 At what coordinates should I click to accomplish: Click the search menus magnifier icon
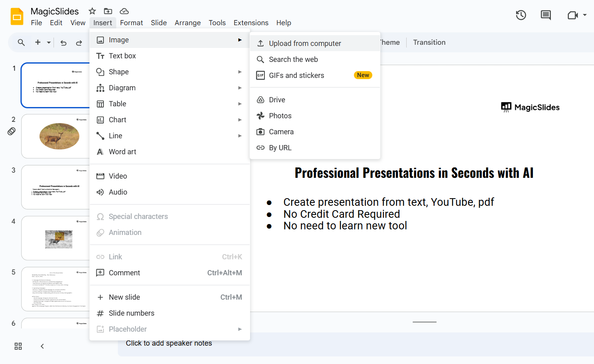pos(22,42)
